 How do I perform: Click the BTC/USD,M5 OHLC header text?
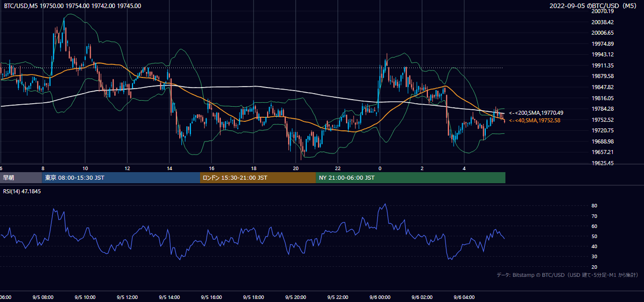tap(73, 6)
